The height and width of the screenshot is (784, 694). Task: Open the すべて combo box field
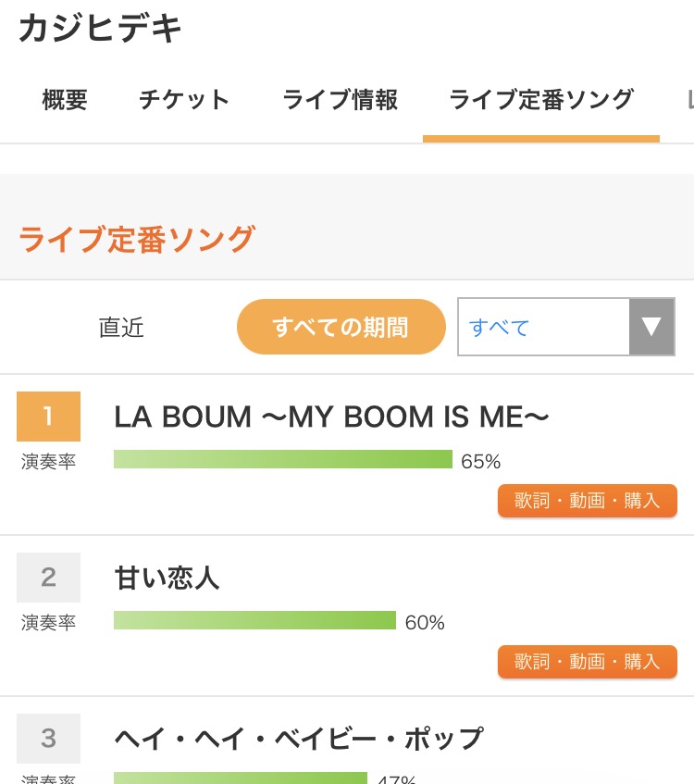point(566,327)
